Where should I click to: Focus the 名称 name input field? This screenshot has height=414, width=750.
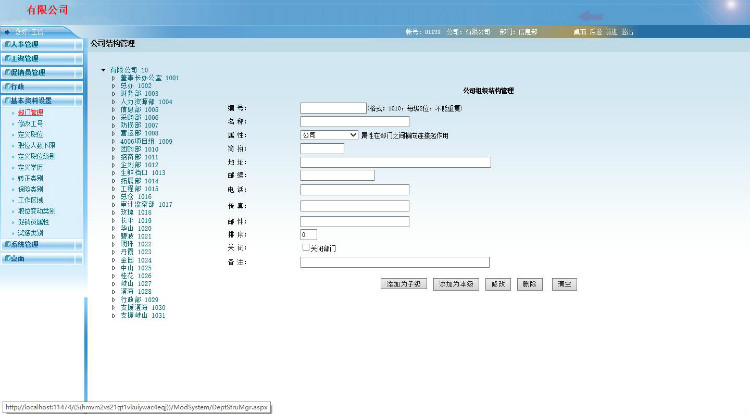355,121
